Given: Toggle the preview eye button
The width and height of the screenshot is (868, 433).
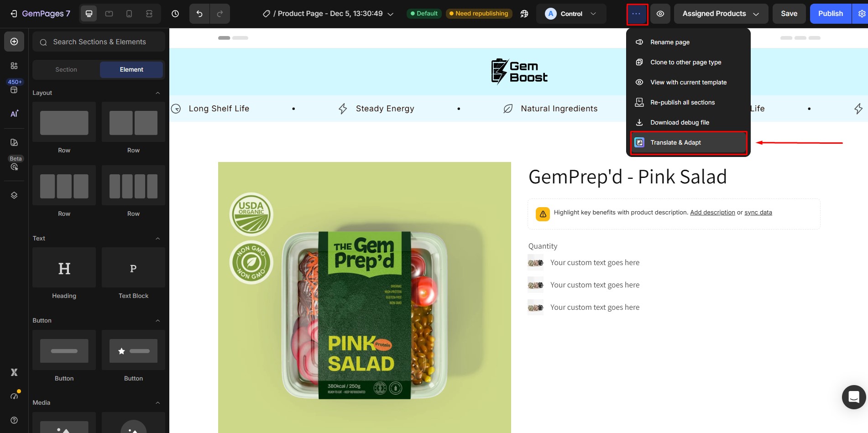Looking at the screenshot, I should [x=660, y=14].
